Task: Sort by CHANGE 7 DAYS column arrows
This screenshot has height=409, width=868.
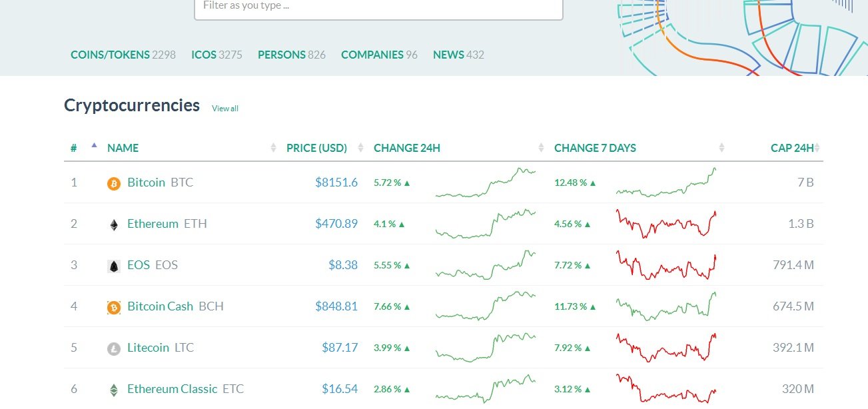Action: click(x=721, y=148)
